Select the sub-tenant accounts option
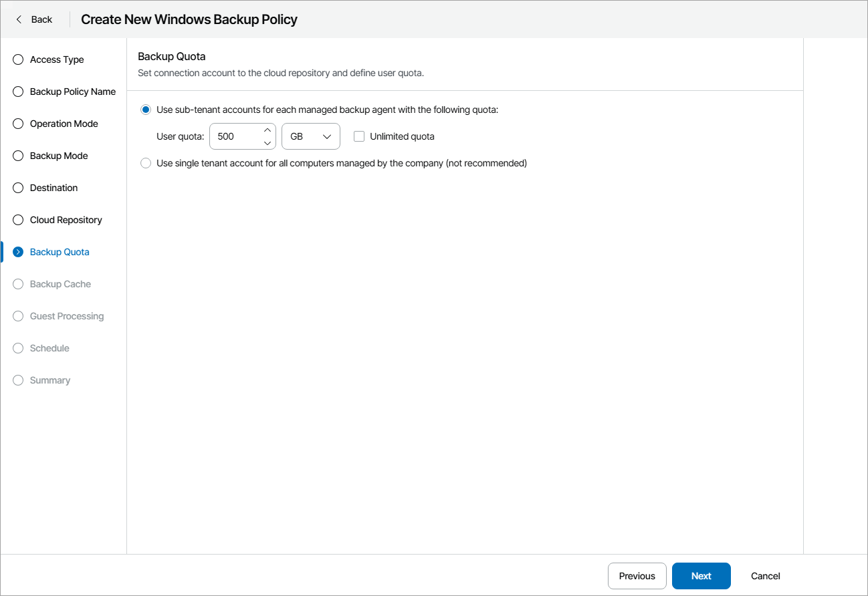 click(145, 109)
